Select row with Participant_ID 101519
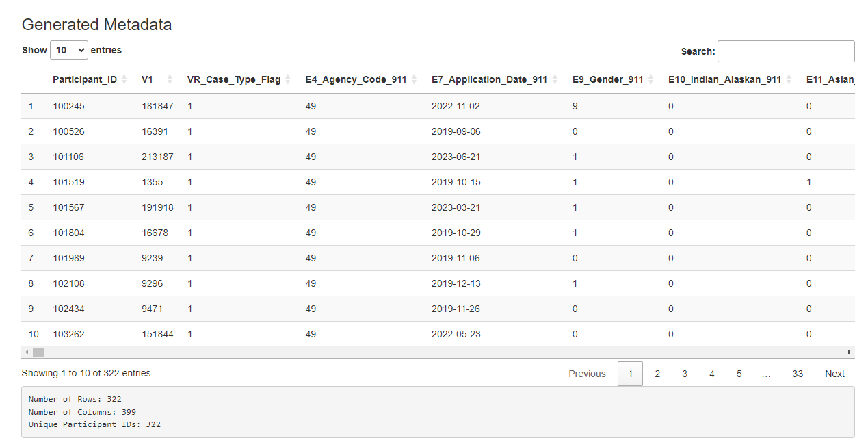Viewport: 868px width, 440px height. pos(68,182)
